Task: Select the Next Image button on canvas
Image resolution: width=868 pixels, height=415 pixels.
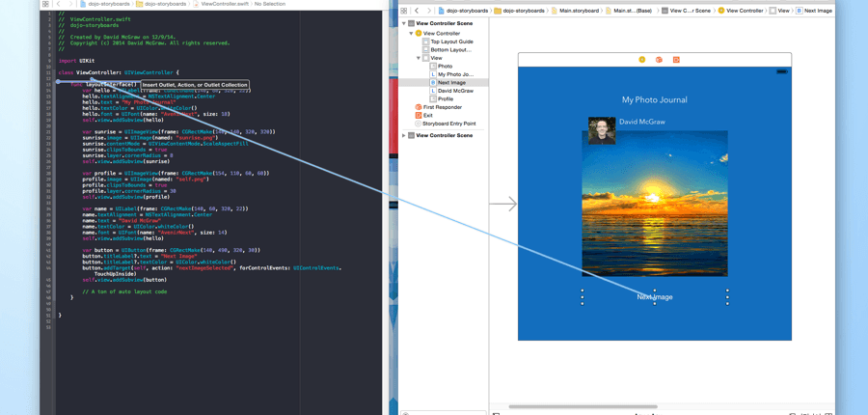Action: tap(655, 296)
